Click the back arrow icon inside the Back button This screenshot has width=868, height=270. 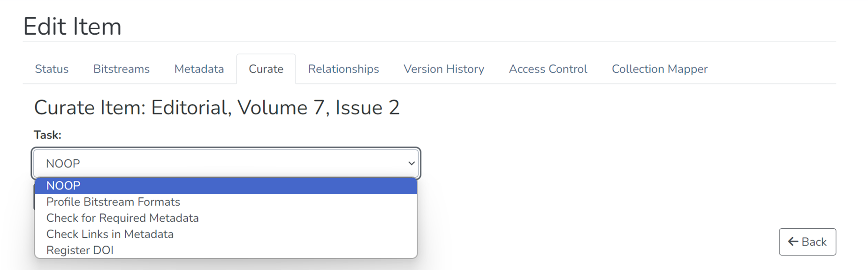[793, 241]
